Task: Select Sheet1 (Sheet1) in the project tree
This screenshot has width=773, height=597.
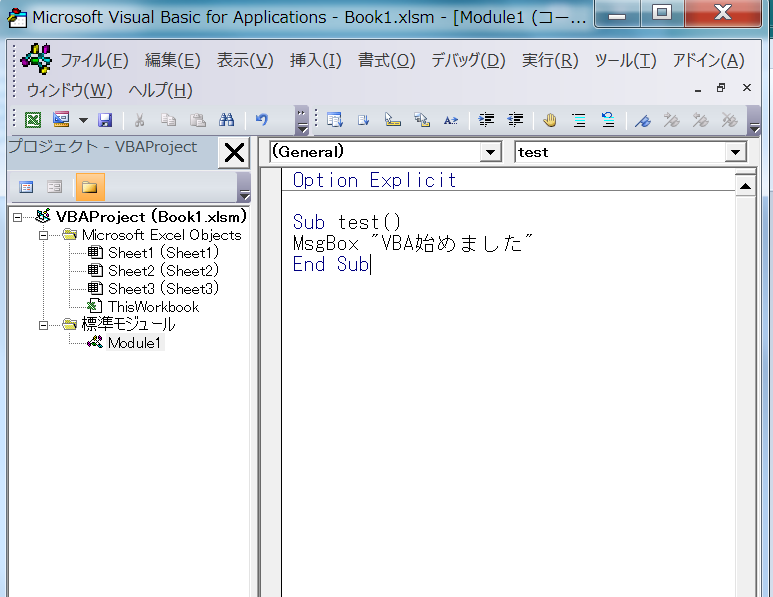Action: pyautogui.click(x=163, y=253)
